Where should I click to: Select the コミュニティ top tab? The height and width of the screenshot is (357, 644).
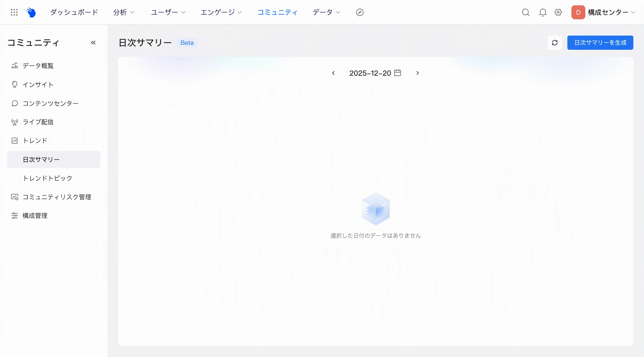point(277,12)
